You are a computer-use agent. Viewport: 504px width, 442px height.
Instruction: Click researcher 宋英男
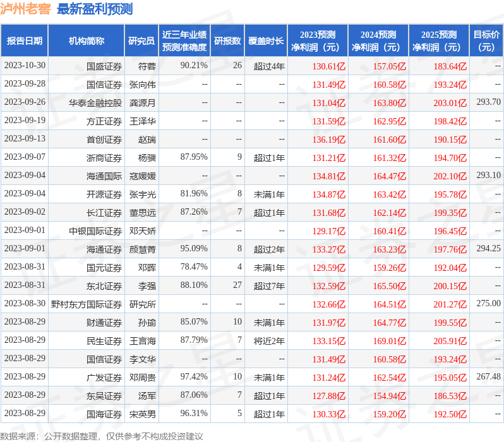[143, 415]
